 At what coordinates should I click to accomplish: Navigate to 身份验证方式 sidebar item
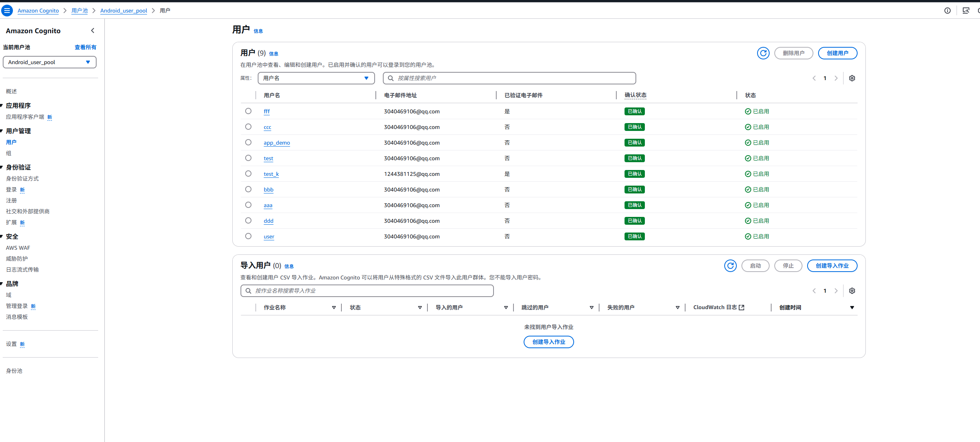click(22, 179)
